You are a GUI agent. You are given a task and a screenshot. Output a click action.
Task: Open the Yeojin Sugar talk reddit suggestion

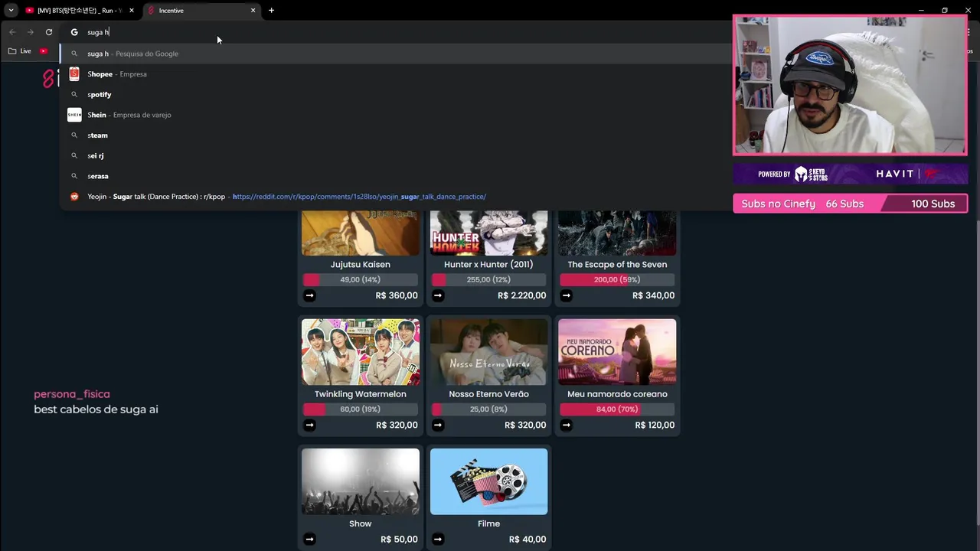[394, 197]
